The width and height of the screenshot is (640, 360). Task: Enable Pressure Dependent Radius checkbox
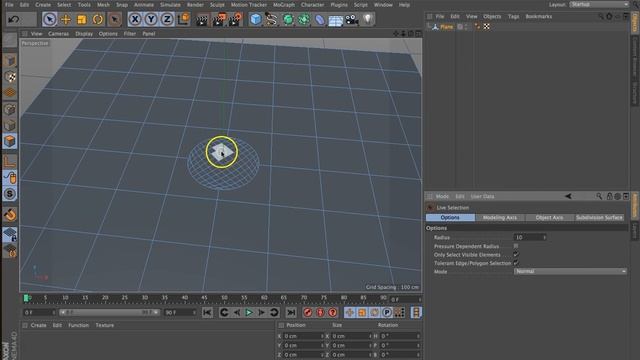point(516,246)
